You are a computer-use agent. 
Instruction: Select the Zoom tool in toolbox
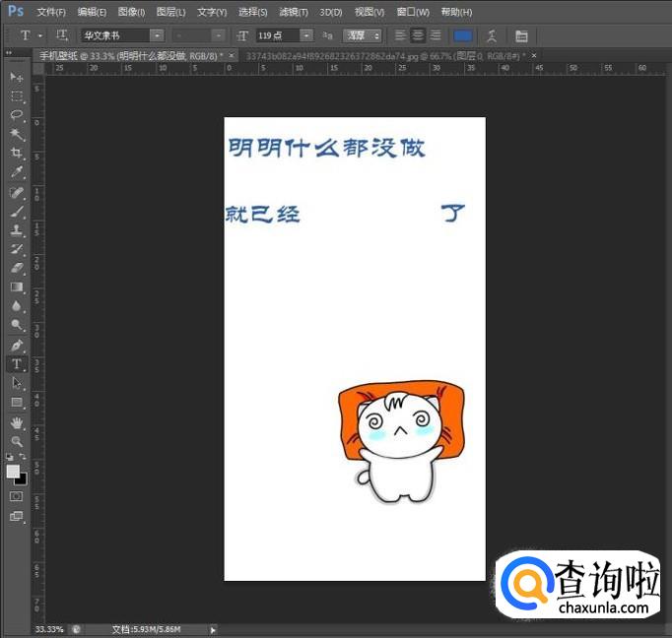point(17,441)
